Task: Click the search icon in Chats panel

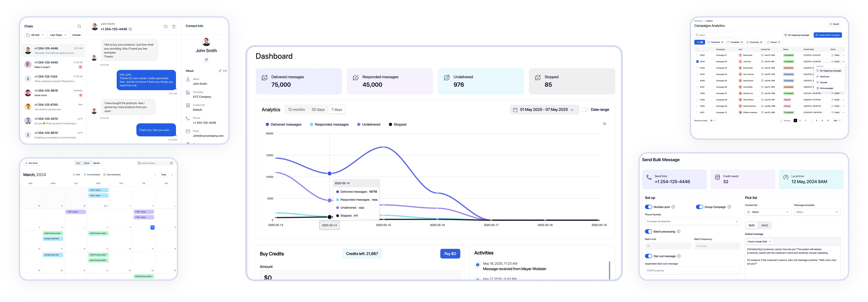Action: tap(79, 26)
